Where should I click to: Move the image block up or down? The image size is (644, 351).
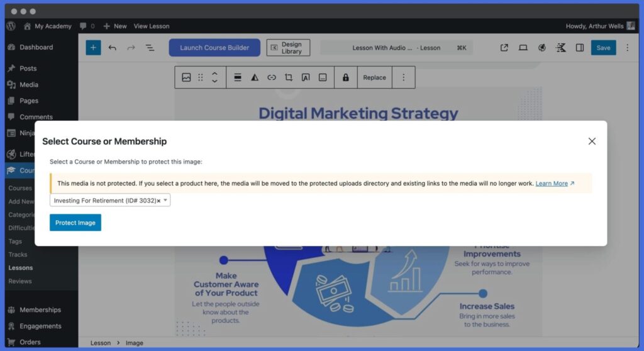coord(214,77)
